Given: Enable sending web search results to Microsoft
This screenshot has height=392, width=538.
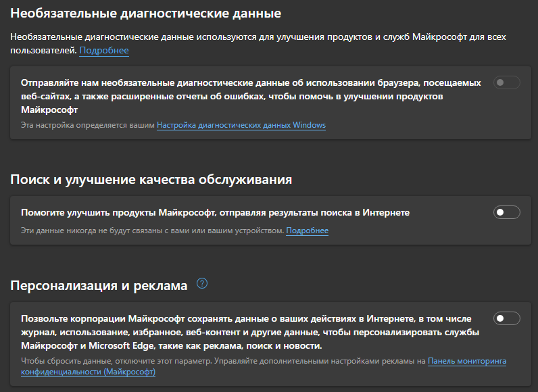Looking at the screenshot, I should 507,213.
